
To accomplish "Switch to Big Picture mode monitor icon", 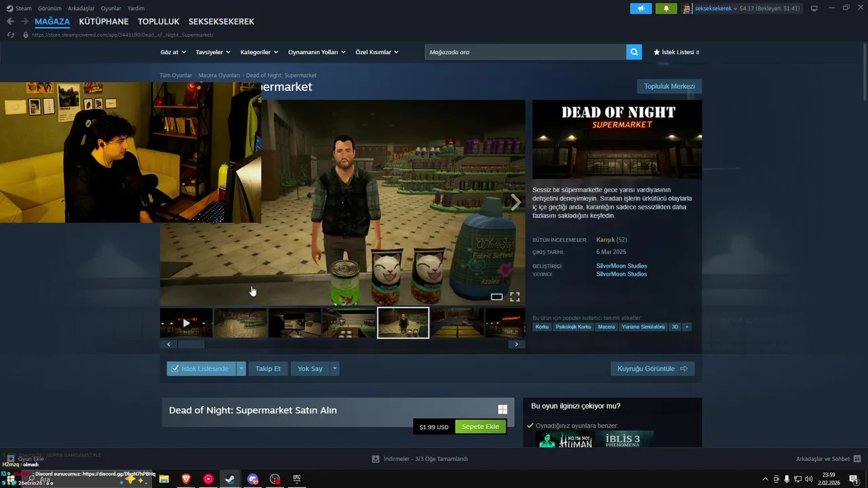I will point(814,9).
